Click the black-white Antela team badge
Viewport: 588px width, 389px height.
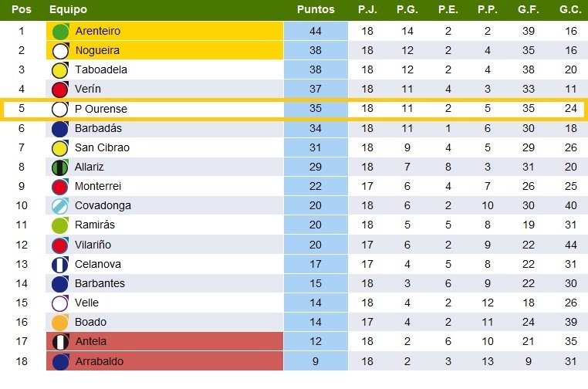coord(60,341)
